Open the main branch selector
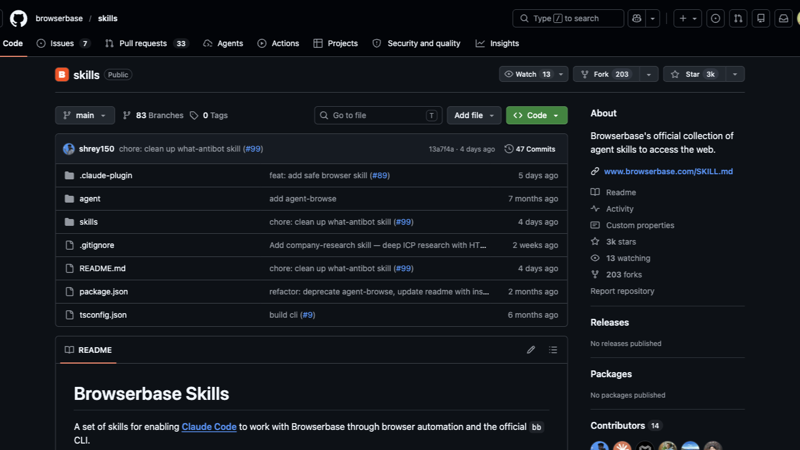The width and height of the screenshot is (800, 450). [85, 115]
